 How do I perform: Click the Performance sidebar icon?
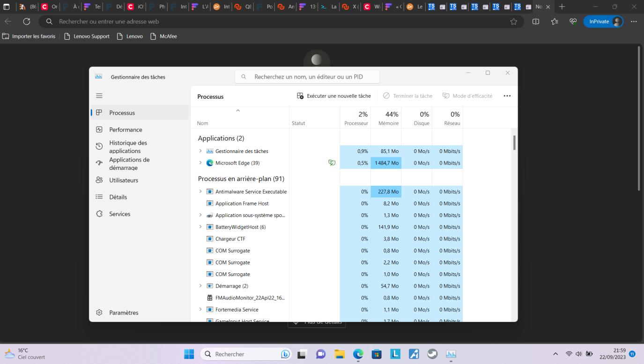(99, 130)
